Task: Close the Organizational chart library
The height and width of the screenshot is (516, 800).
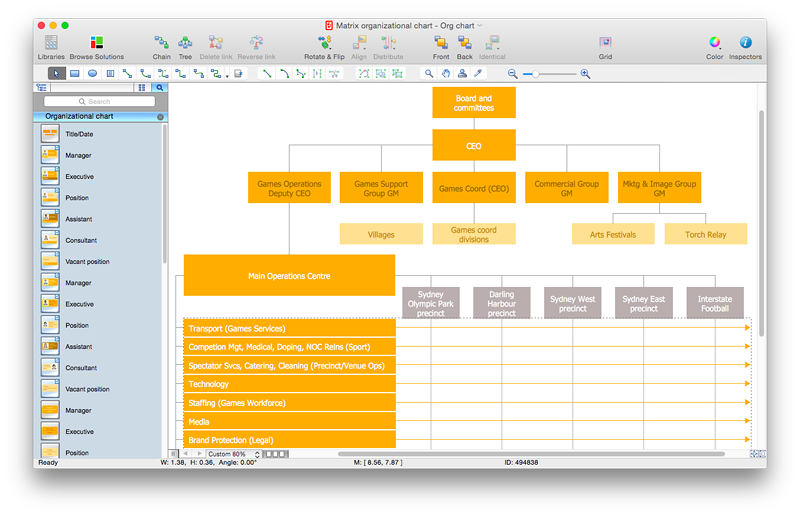Action: 160,117
